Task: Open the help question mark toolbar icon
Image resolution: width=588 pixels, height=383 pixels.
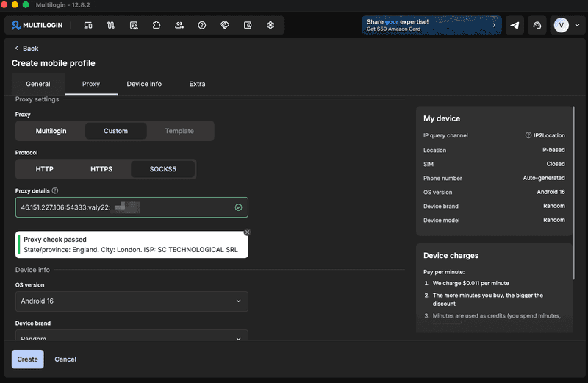Action: [202, 25]
